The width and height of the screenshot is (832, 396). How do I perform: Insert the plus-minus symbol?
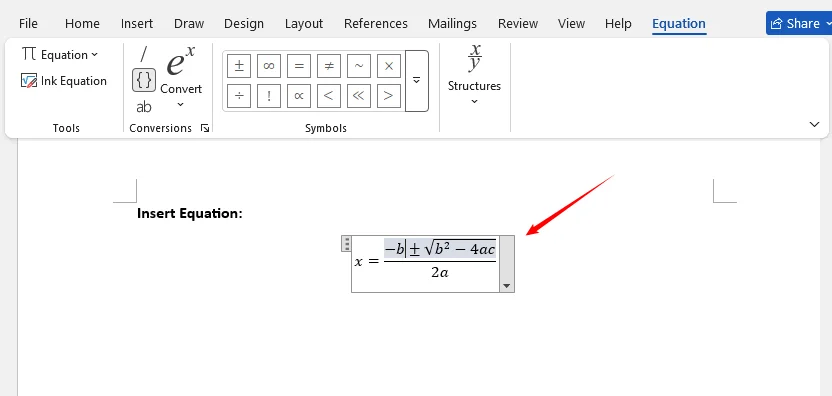point(239,66)
